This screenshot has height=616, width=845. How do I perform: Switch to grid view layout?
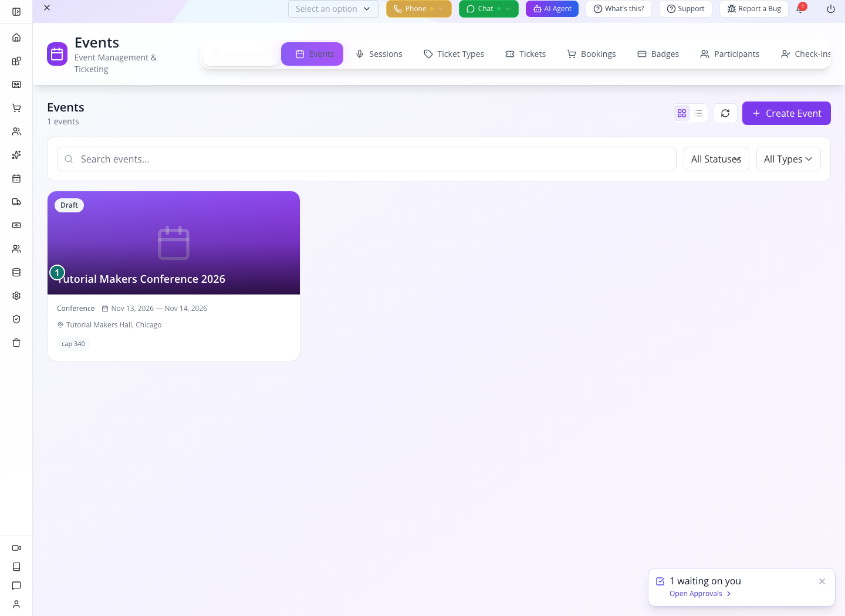[682, 113]
